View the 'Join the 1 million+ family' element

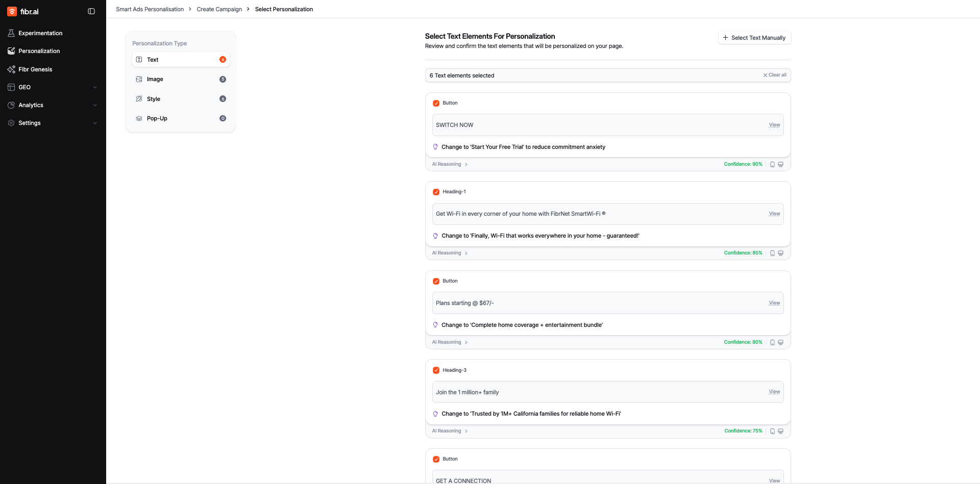(x=774, y=392)
